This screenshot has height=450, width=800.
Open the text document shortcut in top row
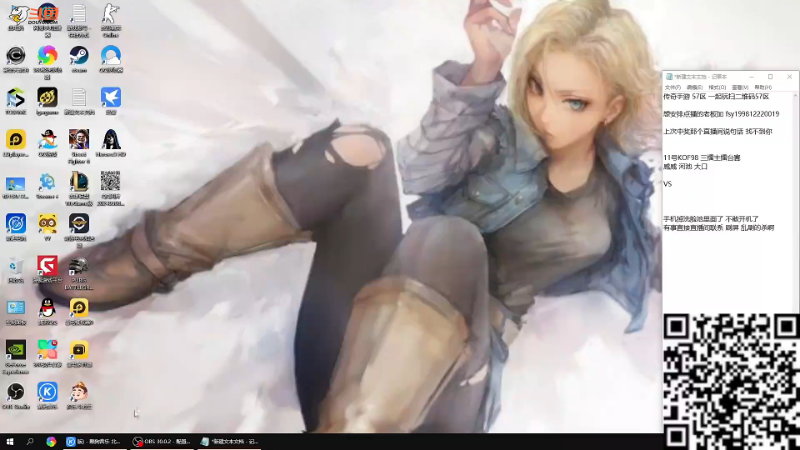[79, 14]
